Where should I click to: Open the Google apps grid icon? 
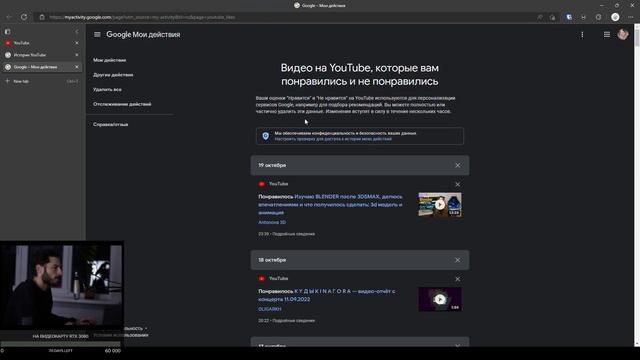coord(607,35)
